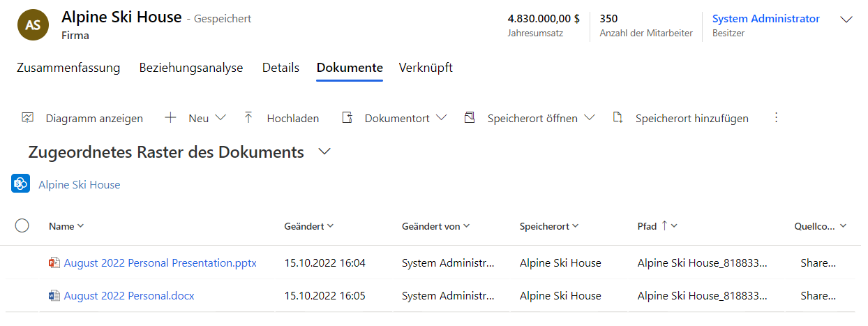
Task: Toggle the select-all rows circle
Action: pos(22,225)
